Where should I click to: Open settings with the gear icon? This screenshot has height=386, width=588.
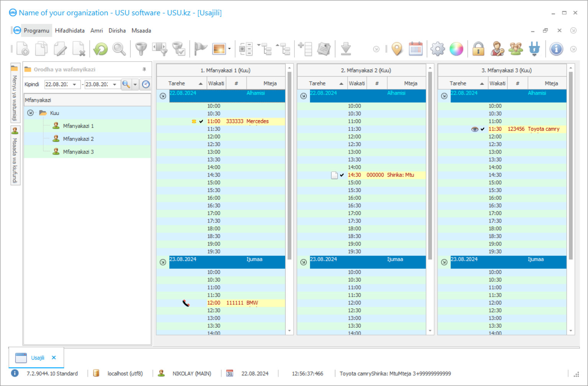coord(438,49)
